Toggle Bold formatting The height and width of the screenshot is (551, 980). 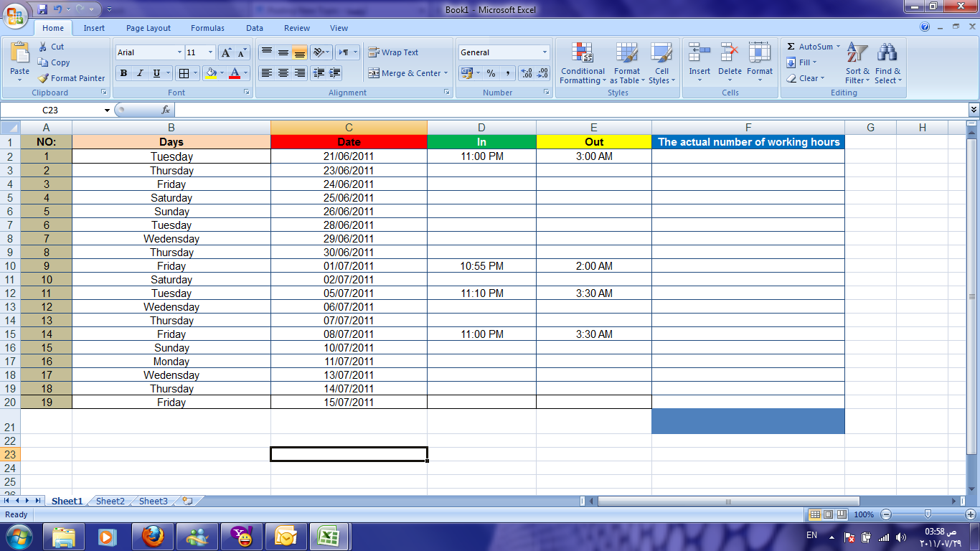tap(123, 73)
